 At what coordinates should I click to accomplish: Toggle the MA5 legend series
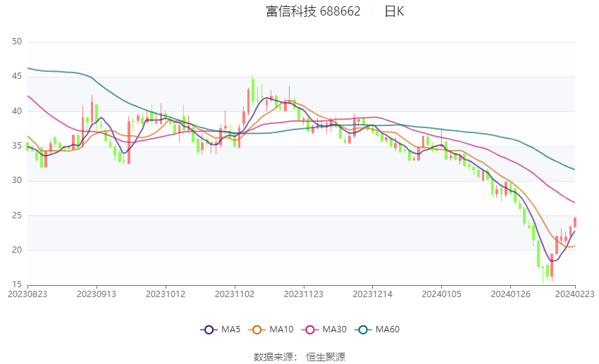pyautogui.click(x=221, y=330)
